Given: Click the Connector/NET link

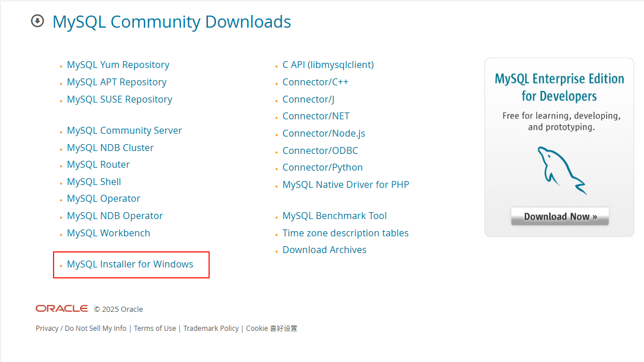Looking at the screenshot, I should [x=316, y=116].
